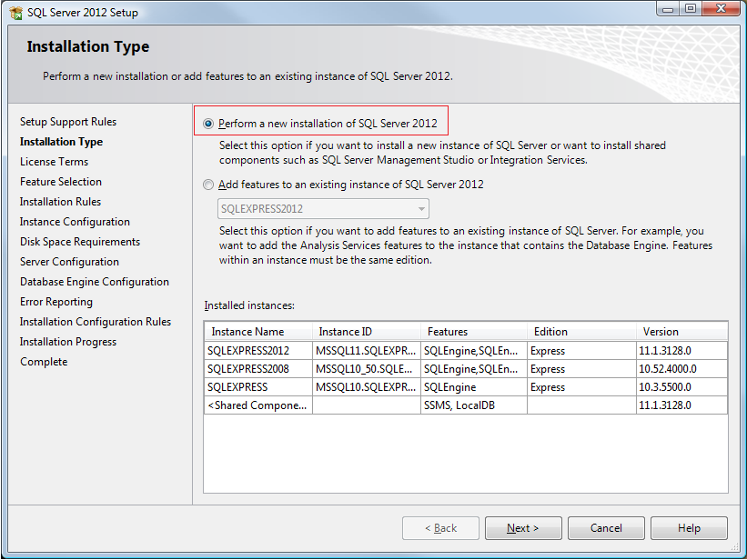Choose Add features to existing instance option
This screenshot has height=560, width=747.
(208, 185)
